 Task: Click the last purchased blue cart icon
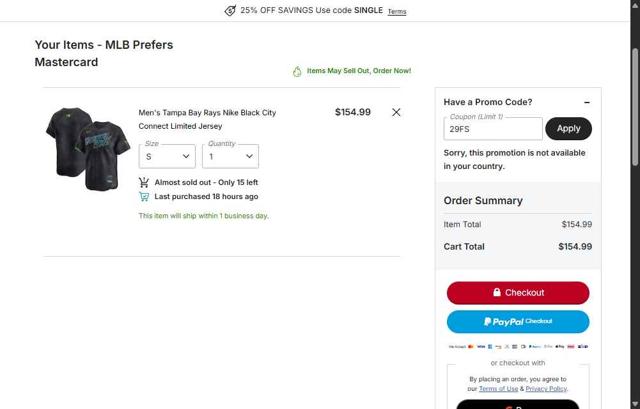pyautogui.click(x=144, y=196)
